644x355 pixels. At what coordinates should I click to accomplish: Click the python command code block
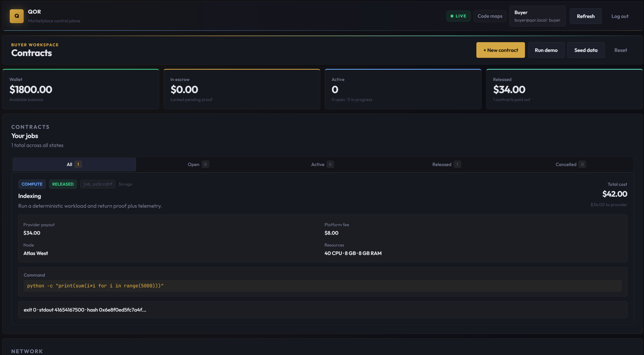322,286
